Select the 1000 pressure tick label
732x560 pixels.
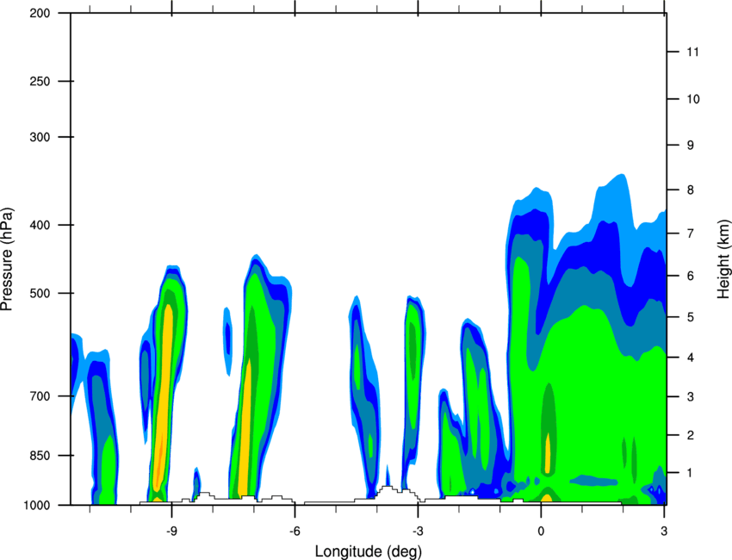[36, 505]
